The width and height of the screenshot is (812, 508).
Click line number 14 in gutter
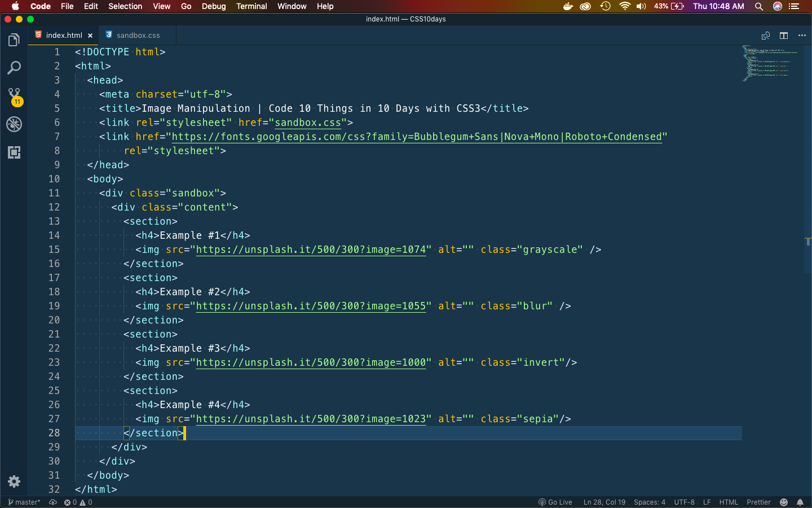click(x=54, y=235)
